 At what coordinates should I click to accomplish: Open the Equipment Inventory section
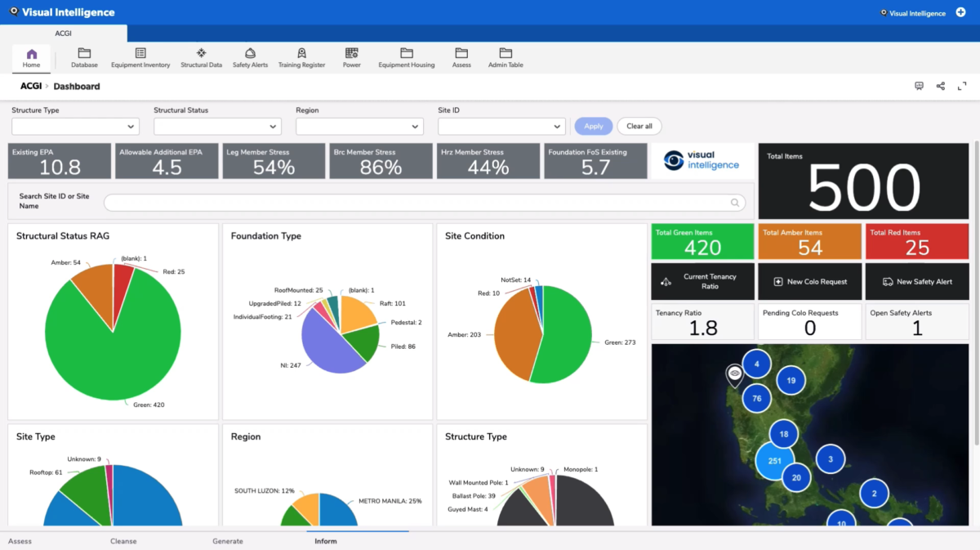(x=140, y=56)
